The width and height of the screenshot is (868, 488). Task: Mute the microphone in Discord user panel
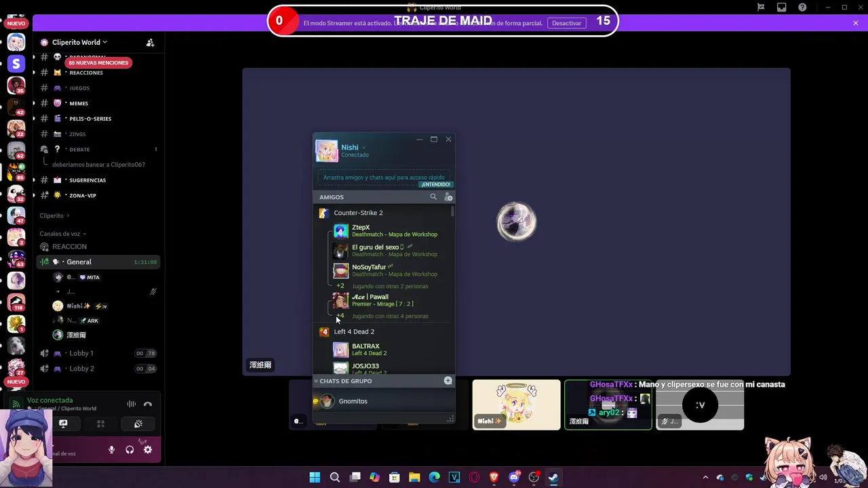point(111,449)
